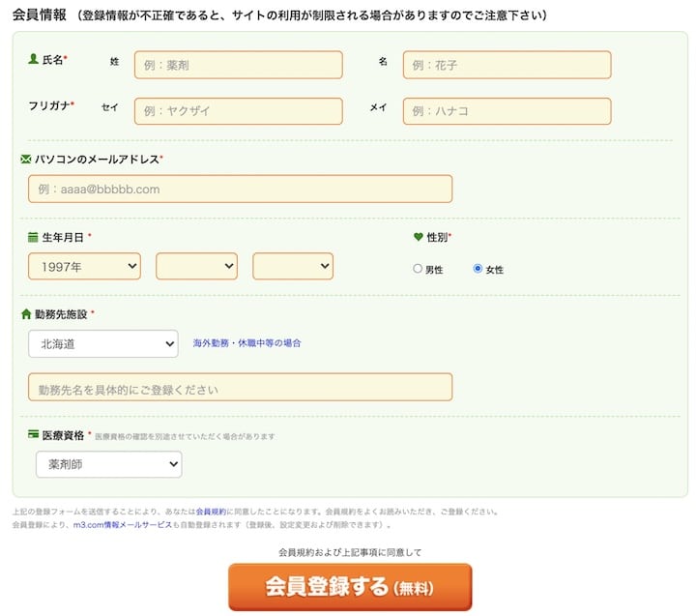This screenshot has width=696, height=616.
Task: Open the birth month dropdown
Action: click(x=196, y=266)
